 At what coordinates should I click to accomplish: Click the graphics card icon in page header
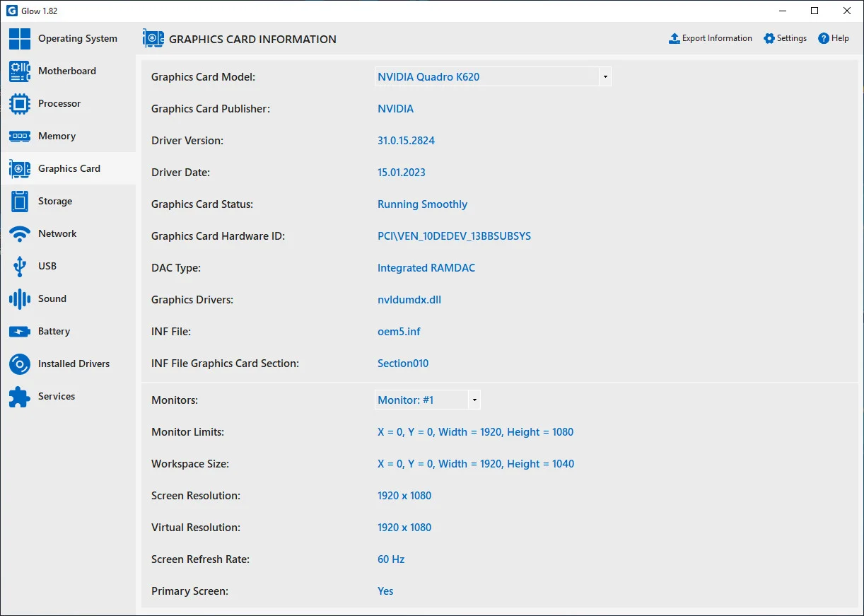click(153, 39)
